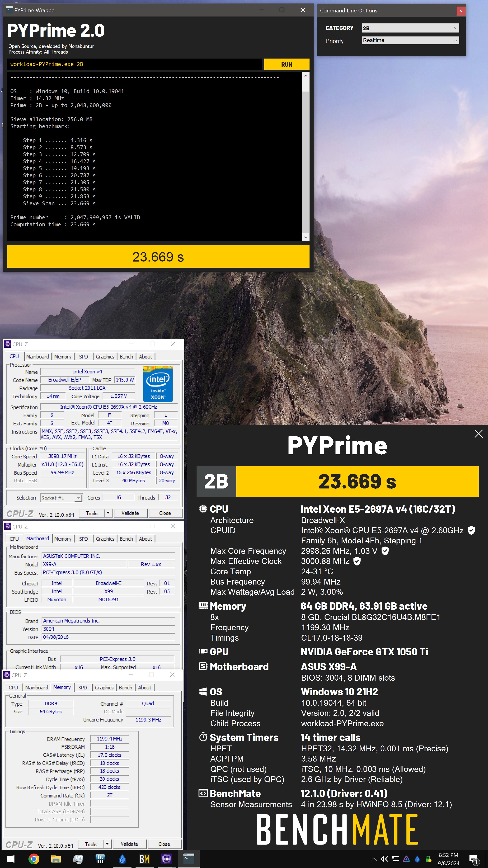The height and width of the screenshot is (868, 488).
Task: Click the CPUID verified shield icon
Action: pyautogui.click(x=472, y=530)
